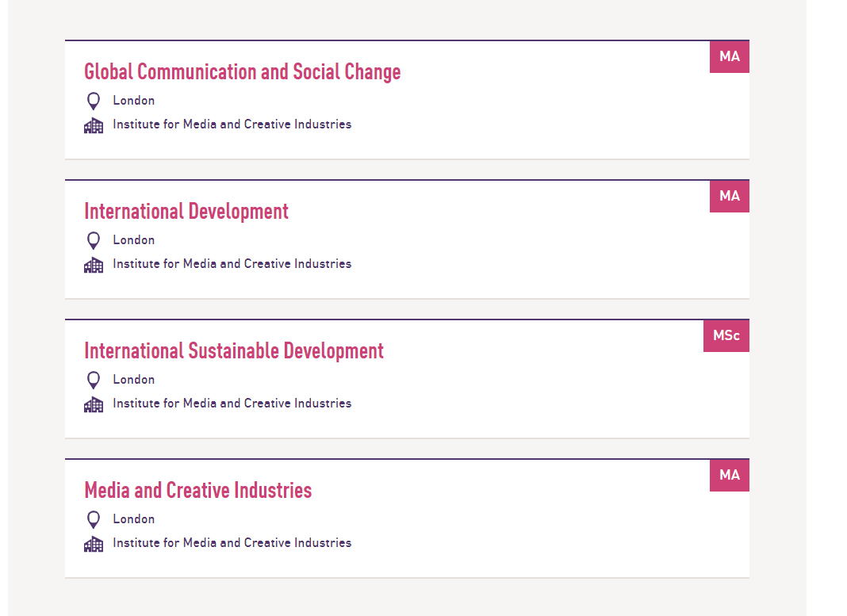Open the International Development course page

pyautogui.click(x=186, y=212)
